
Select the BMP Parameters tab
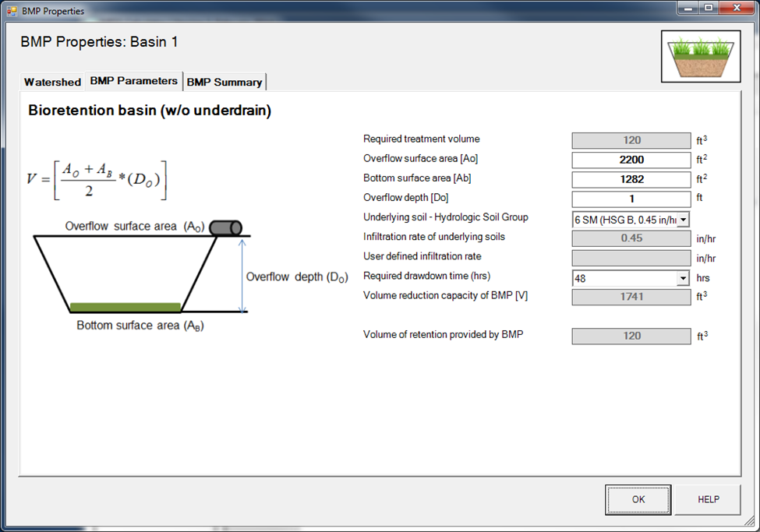pyautogui.click(x=133, y=81)
